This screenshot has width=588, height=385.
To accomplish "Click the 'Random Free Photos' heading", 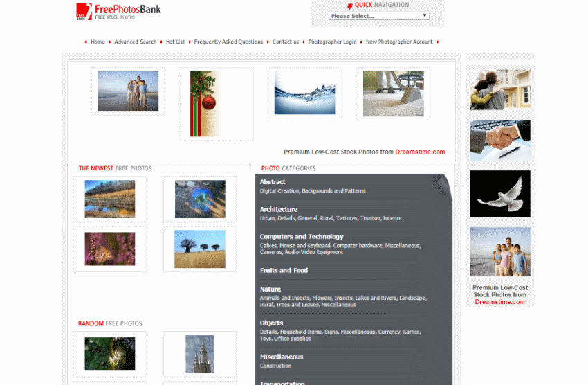I will 110,323.
